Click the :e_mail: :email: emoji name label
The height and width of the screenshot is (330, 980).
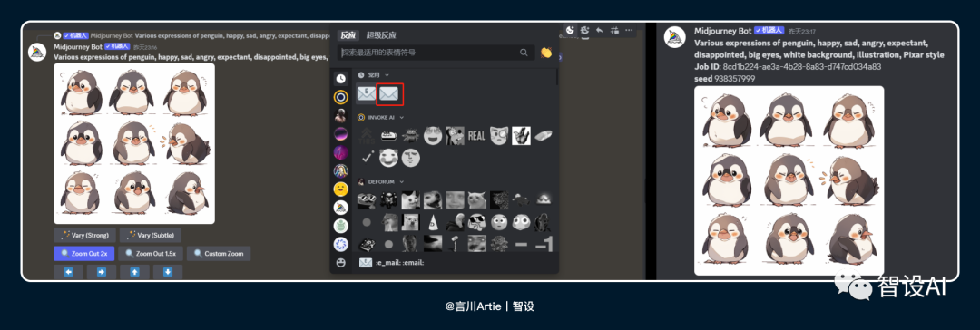click(400, 263)
